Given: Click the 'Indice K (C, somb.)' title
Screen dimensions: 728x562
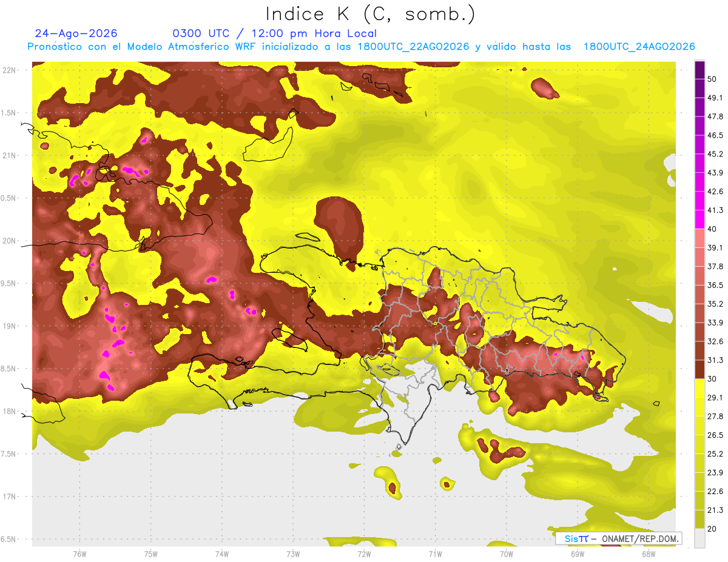Looking at the screenshot, I should [x=371, y=15].
